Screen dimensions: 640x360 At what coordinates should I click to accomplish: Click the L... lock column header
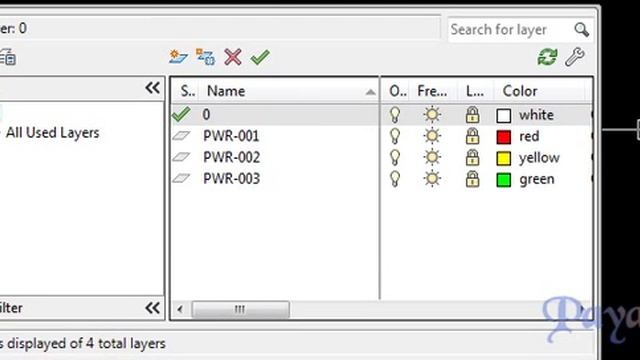pyautogui.click(x=475, y=91)
